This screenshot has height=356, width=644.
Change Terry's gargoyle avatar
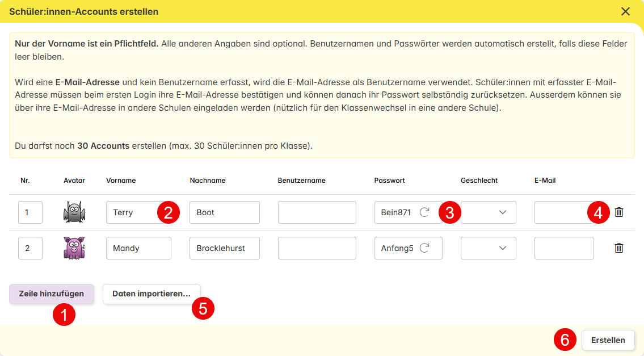pos(74,212)
